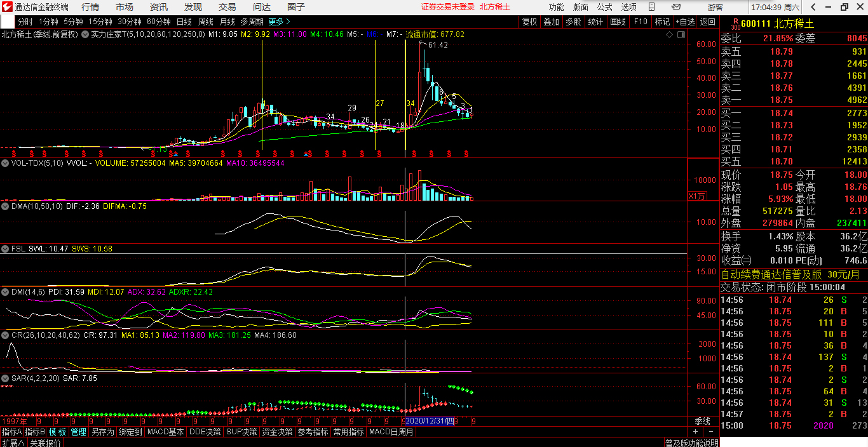
Task: Toggle the 叠加 overlay option
Action: (551, 22)
